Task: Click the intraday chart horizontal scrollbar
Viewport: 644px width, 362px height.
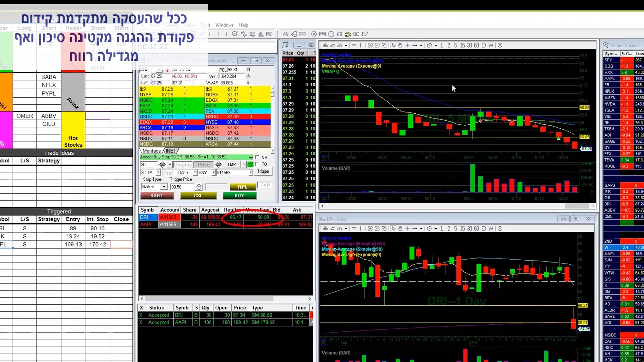Action: click(458, 206)
